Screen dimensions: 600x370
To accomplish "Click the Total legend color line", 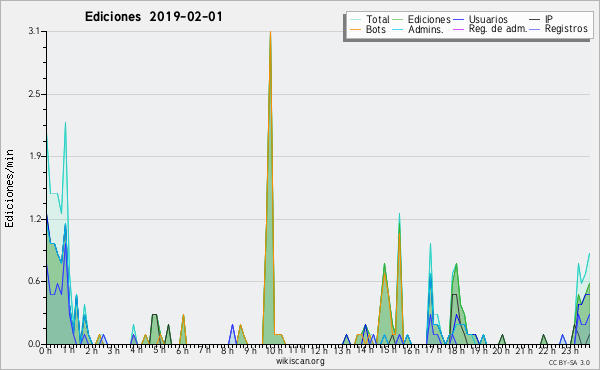I will click(x=355, y=20).
